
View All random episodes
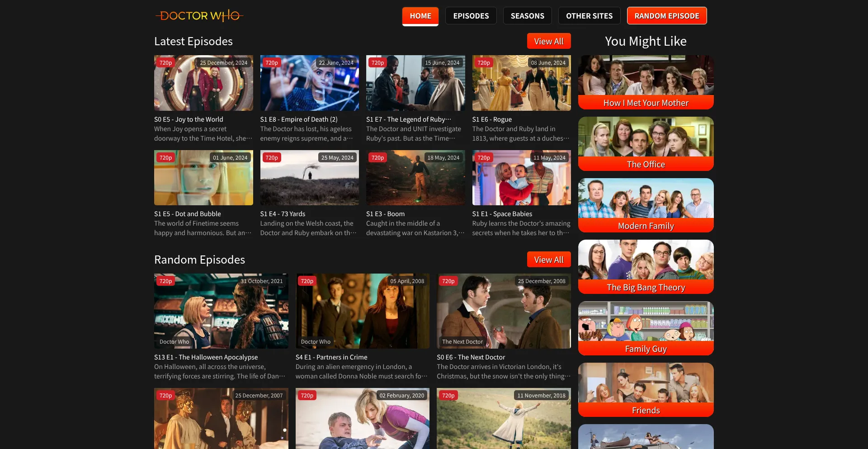(549, 260)
